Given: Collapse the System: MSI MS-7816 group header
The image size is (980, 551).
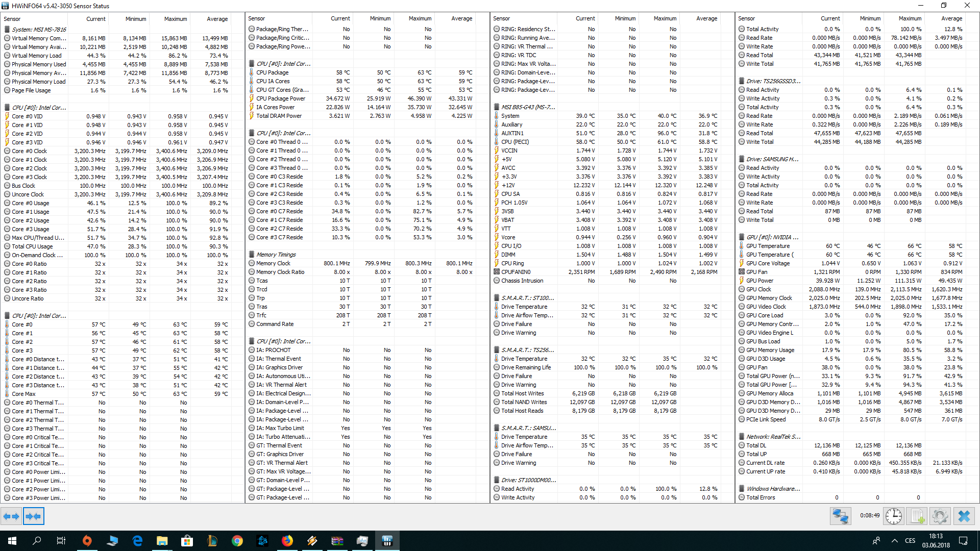Looking at the screenshot, I should point(39,30).
